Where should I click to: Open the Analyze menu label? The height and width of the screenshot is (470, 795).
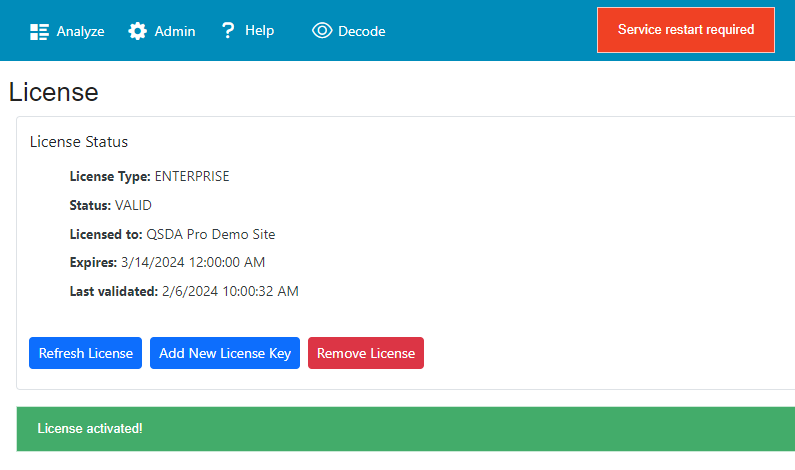pyautogui.click(x=80, y=31)
